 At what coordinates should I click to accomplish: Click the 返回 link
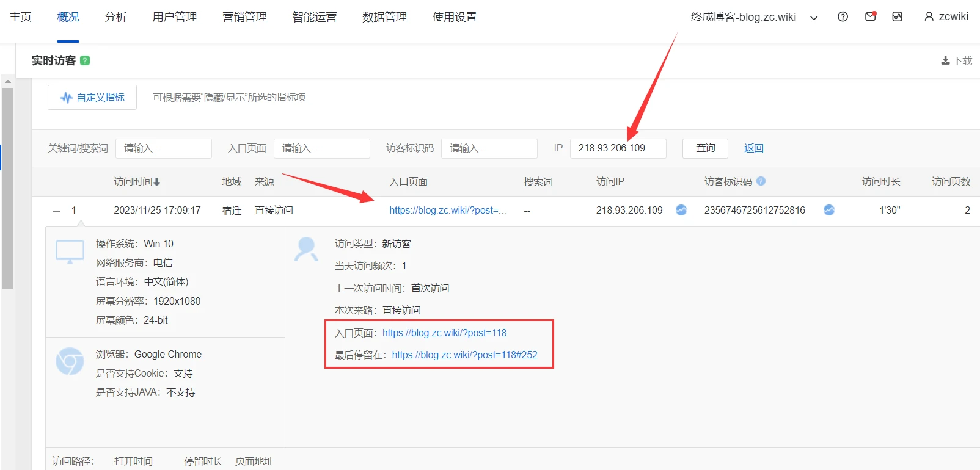(x=753, y=148)
